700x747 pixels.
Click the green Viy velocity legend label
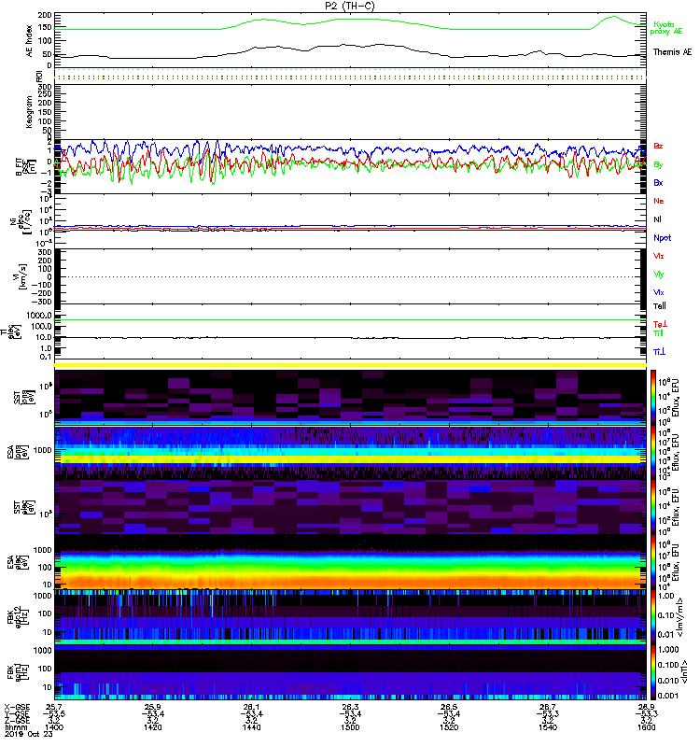[x=659, y=275]
